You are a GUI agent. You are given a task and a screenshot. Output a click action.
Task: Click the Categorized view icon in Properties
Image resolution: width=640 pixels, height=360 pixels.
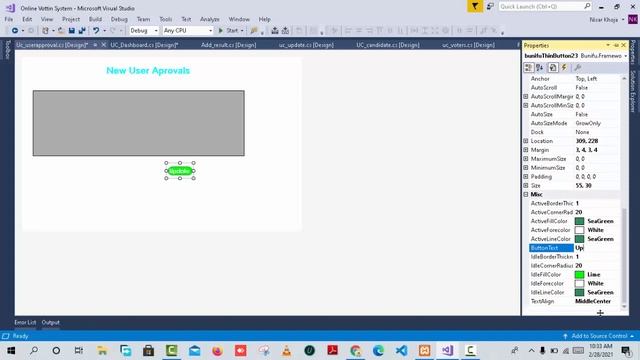(528, 68)
